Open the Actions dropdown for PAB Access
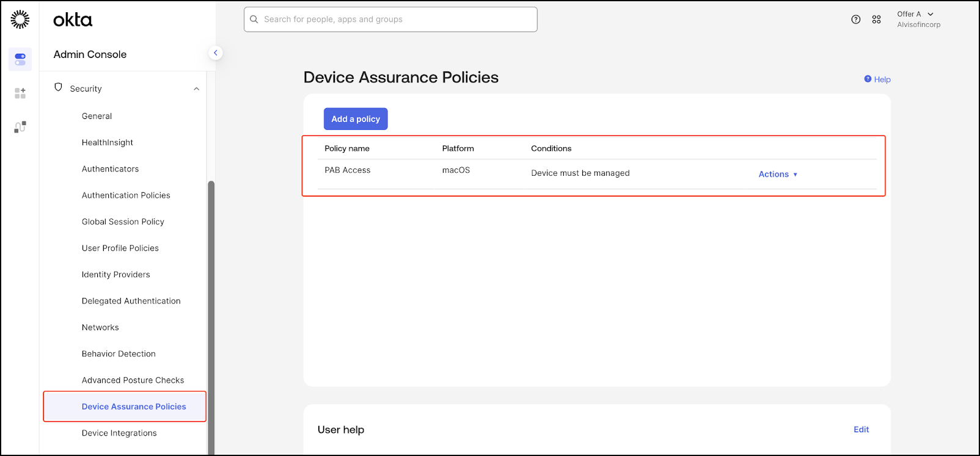The width and height of the screenshot is (980, 456). (777, 175)
